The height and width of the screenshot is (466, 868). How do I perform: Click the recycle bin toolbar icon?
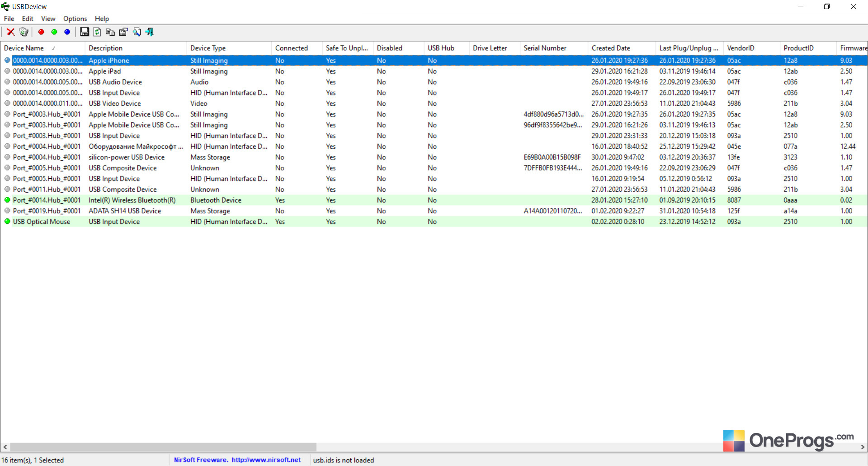click(24, 32)
